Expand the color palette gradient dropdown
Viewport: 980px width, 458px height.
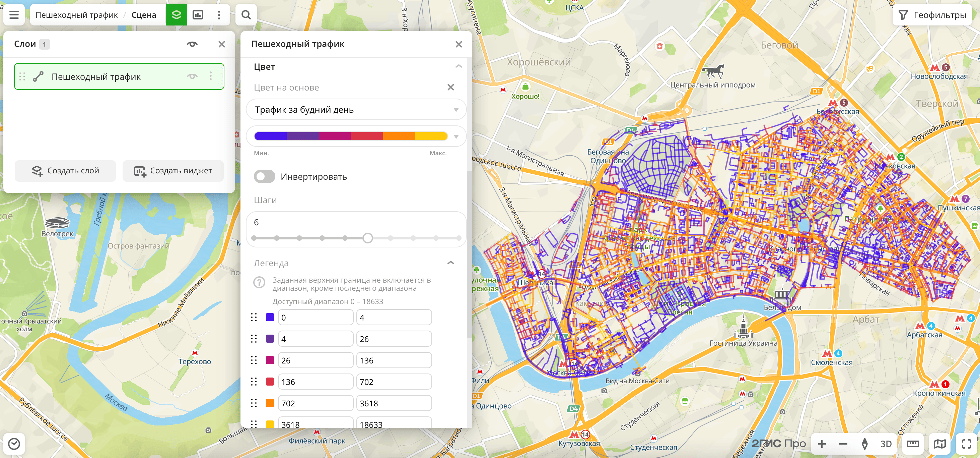(x=456, y=136)
